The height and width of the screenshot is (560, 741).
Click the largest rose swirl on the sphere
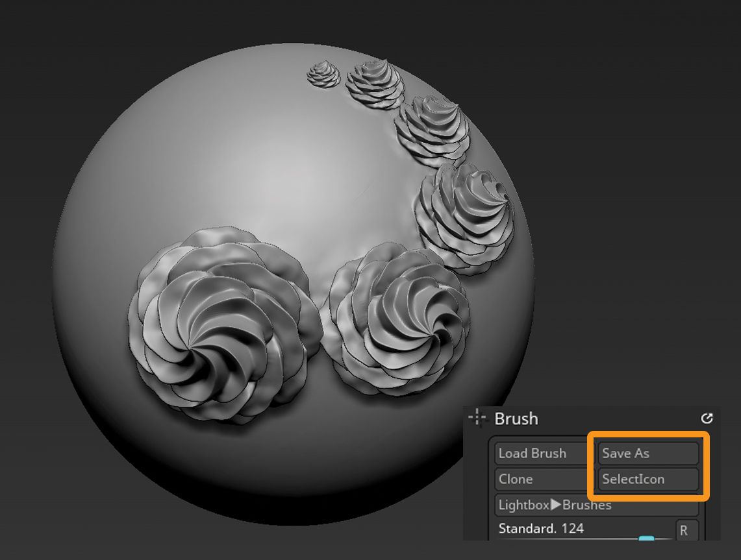[x=214, y=324]
